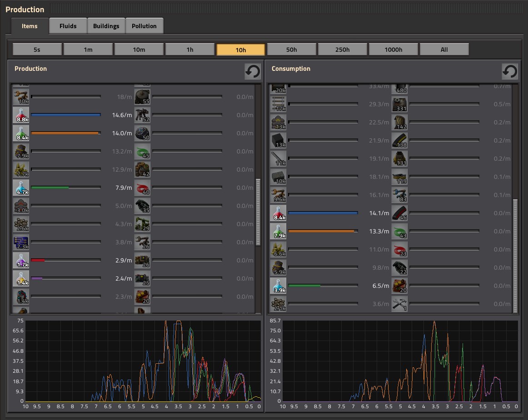Viewport: 528px width, 420px height.
Task: Open the Fluids tab
Action: pos(68,26)
